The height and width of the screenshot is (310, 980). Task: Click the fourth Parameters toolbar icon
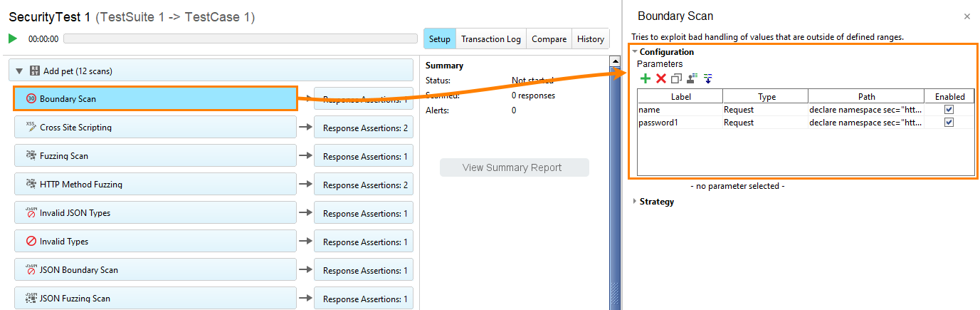(x=692, y=78)
